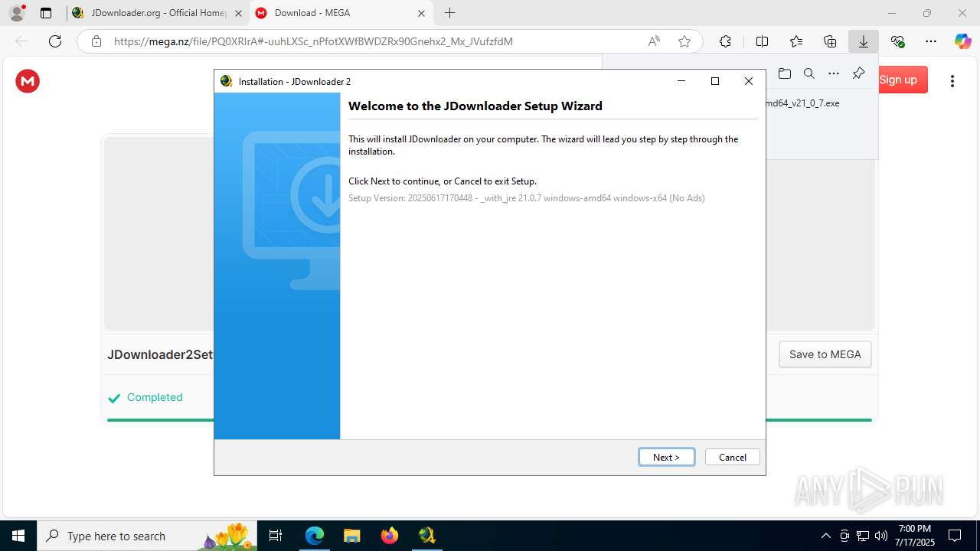Image resolution: width=980 pixels, height=551 pixels.
Task: Show hidden system tray icons
Action: coord(825,536)
